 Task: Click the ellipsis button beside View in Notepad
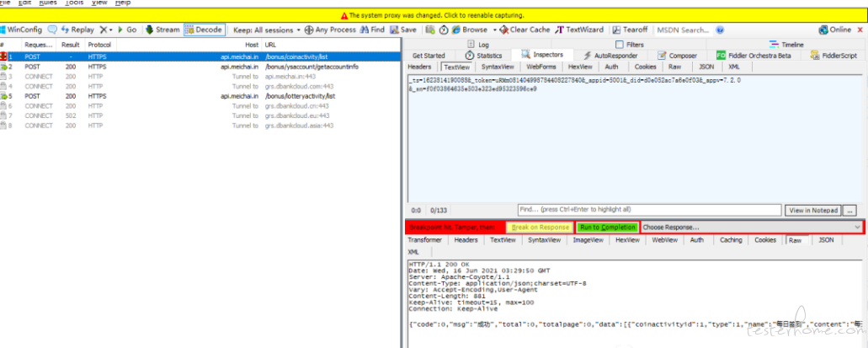tap(849, 211)
